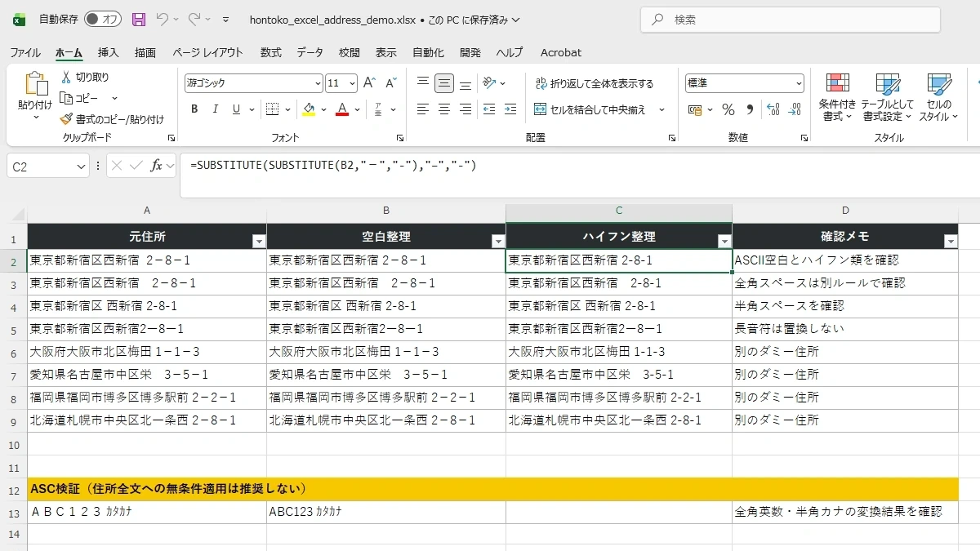Screen dimensions: 980x551
Task: Click the Decrease Indent icon
Action: [x=489, y=109]
